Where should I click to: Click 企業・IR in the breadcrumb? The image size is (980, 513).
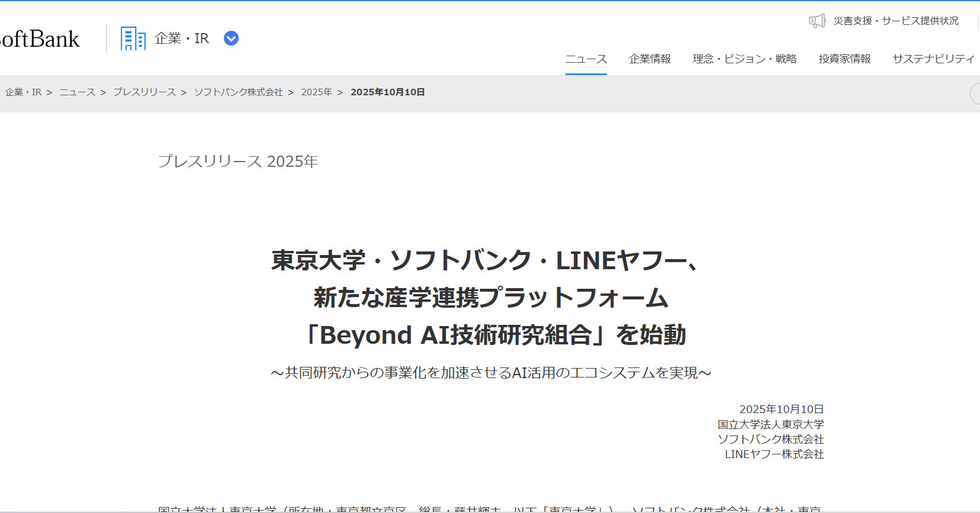pyautogui.click(x=23, y=92)
